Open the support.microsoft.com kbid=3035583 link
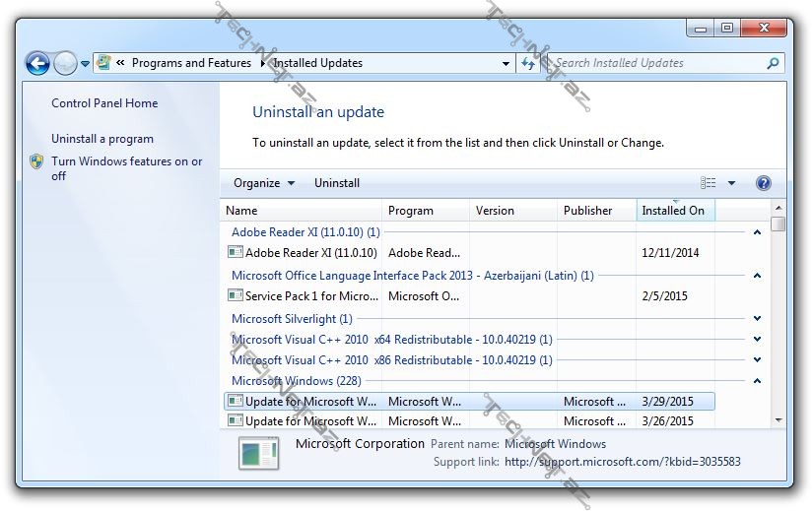 pos(623,462)
